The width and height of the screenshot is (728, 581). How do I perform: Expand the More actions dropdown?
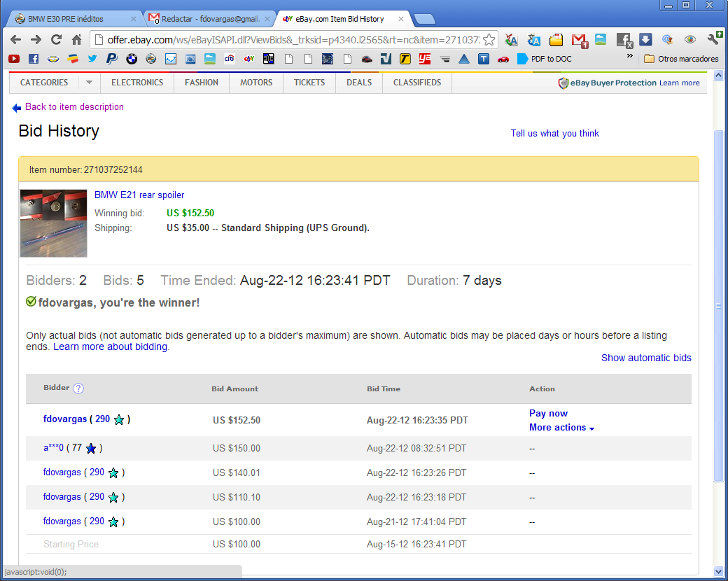(562, 427)
